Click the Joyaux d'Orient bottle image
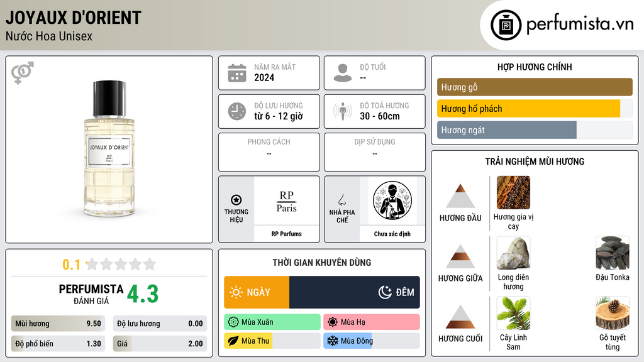The image size is (644, 362). pyautogui.click(x=109, y=150)
